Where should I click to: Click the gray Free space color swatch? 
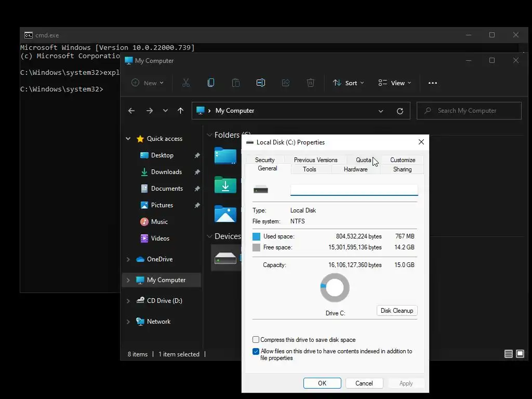pos(256,247)
